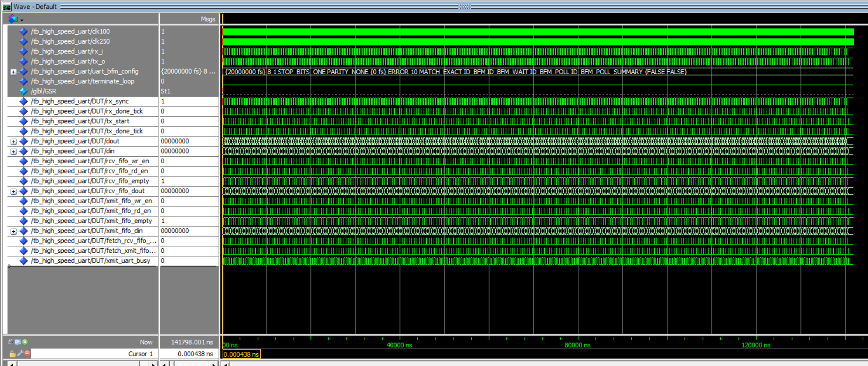This screenshot has width=868, height=366.
Task: Open cursor properties with the wrench icon
Action: click(20, 353)
